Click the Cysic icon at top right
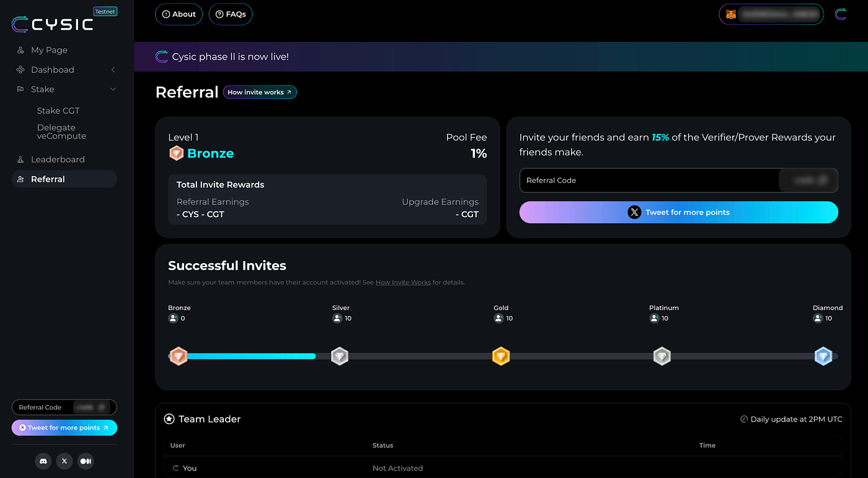This screenshot has height=478, width=868. [841, 14]
